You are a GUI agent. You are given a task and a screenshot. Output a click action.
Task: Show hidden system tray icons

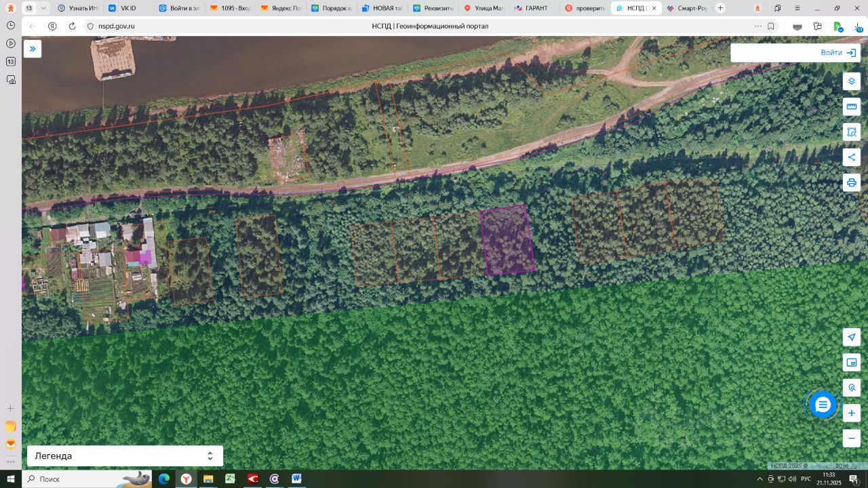click(x=760, y=479)
